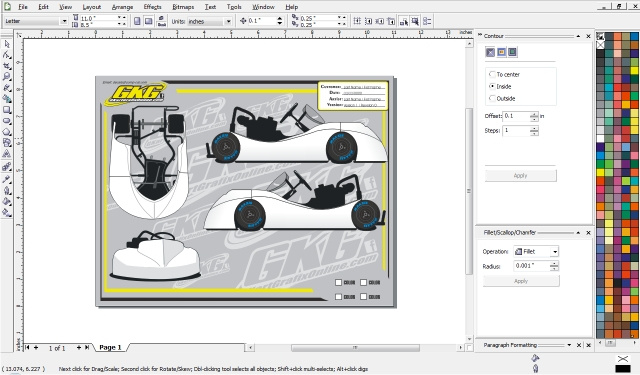Toggle Dynamic Guides icon

click(391, 21)
